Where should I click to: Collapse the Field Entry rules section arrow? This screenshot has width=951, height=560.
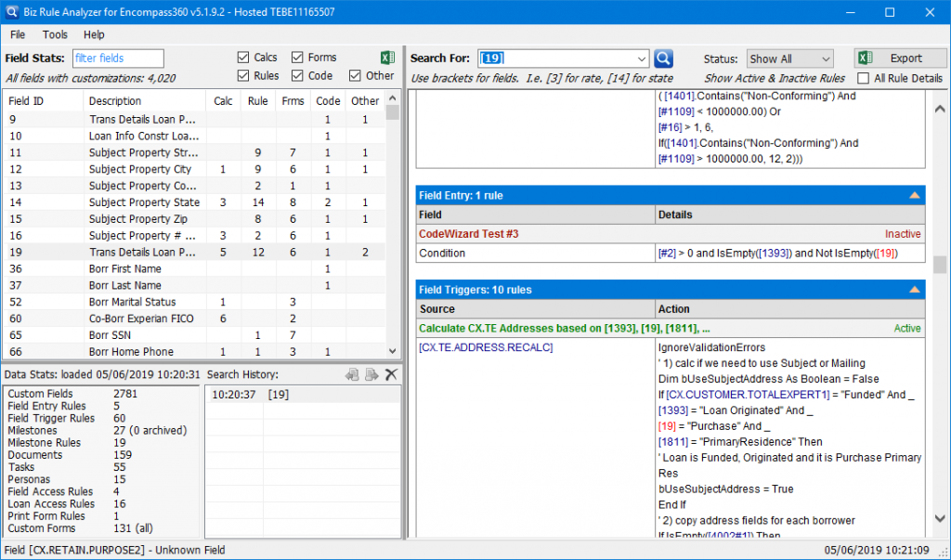point(914,196)
